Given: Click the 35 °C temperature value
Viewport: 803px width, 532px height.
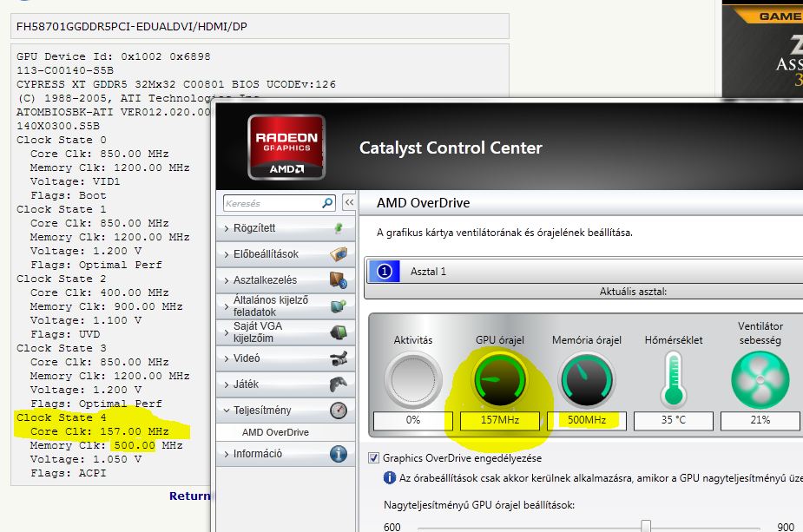Looking at the screenshot, I should coord(674,420).
